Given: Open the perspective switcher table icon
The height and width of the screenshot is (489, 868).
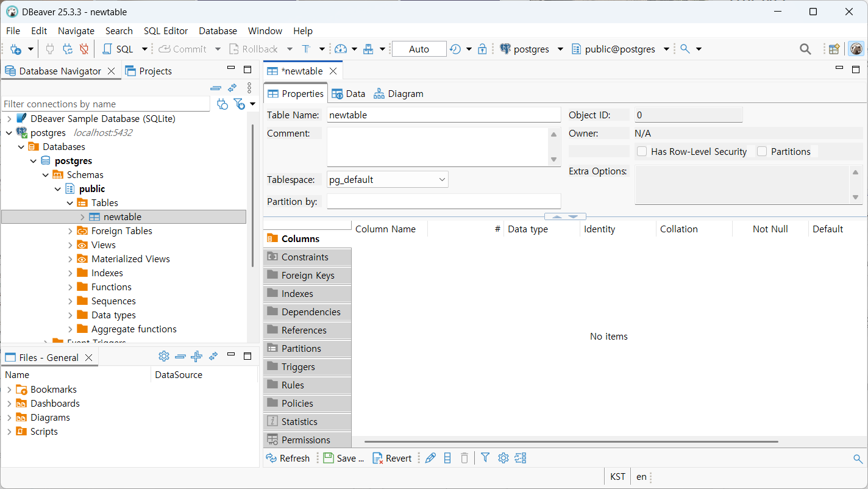Looking at the screenshot, I should click(834, 49).
